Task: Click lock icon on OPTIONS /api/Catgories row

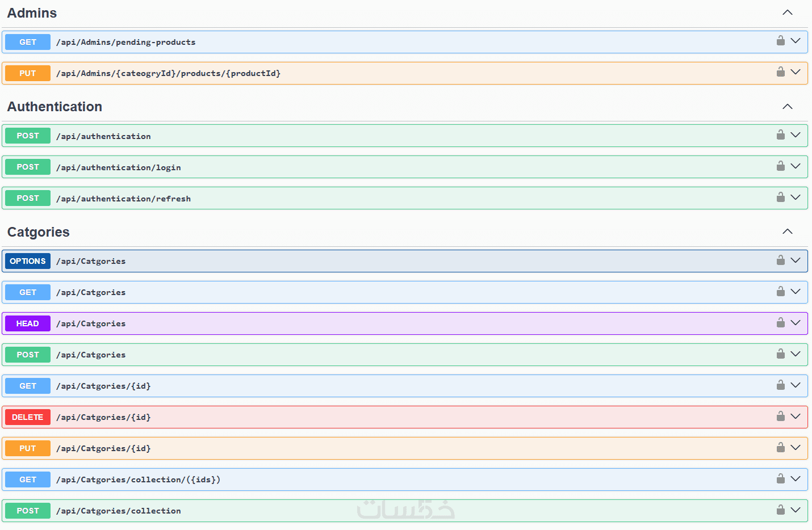Action: [781, 260]
